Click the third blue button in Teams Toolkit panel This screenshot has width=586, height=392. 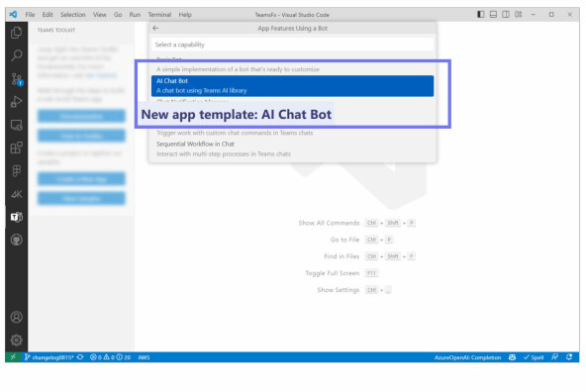click(81, 178)
